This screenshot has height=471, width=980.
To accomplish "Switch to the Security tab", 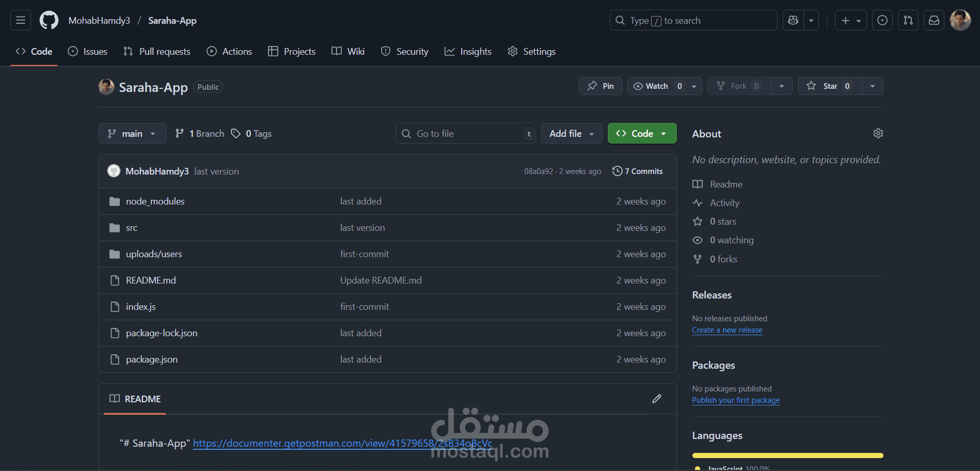I will (405, 52).
